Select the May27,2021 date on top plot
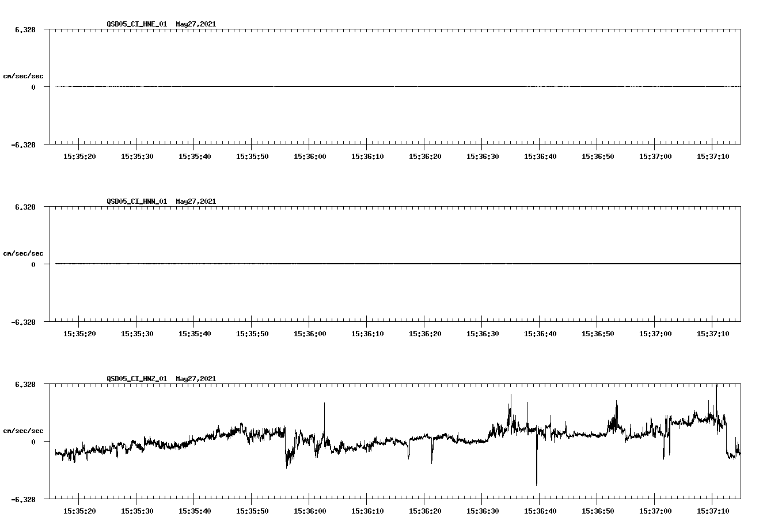 (196, 25)
